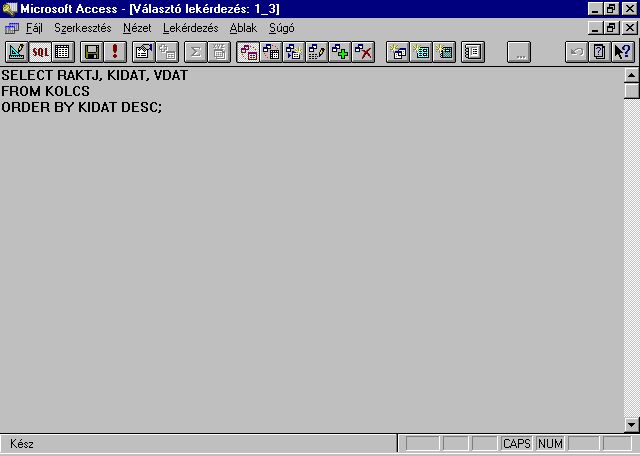Choose Crosstab Query type icon
This screenshot has width=640, height=456.
tap(271, 52)
